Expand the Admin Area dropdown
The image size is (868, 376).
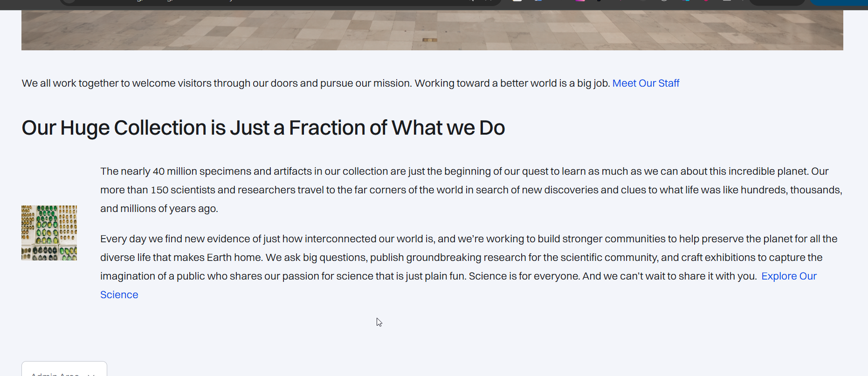pyautogui.click(x=56, y=372)
